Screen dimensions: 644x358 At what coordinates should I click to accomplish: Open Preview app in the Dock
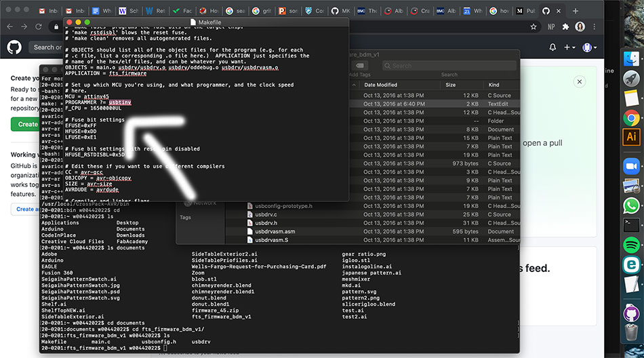pyautogui.click(x=631, y=186)
